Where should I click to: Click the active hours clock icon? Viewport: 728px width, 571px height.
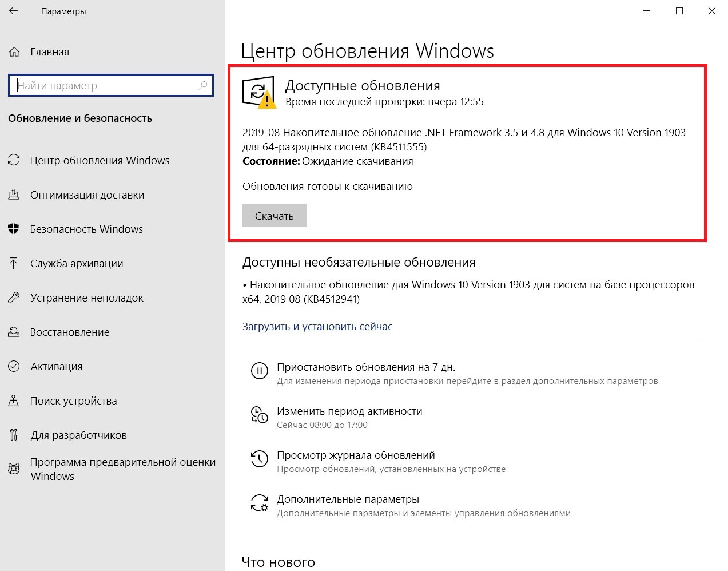point(260,415)
